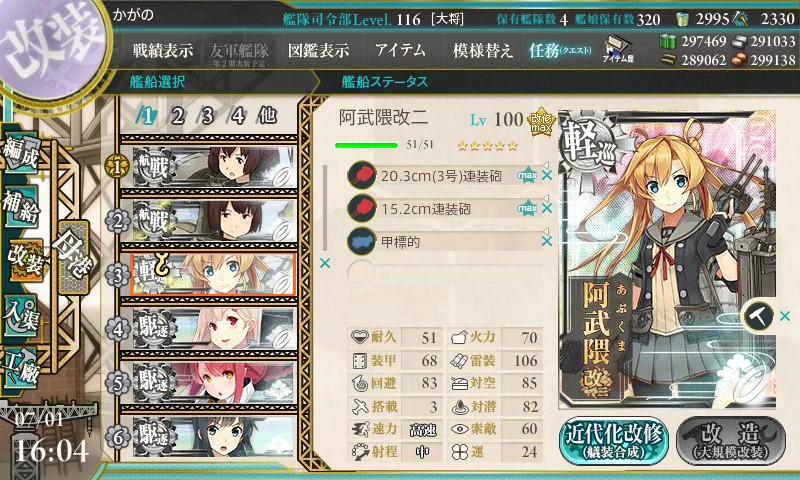Screen dimensions: 800x480
Task: Open the 任務 (クエスト) menu
Action: [x=560, y=50]
